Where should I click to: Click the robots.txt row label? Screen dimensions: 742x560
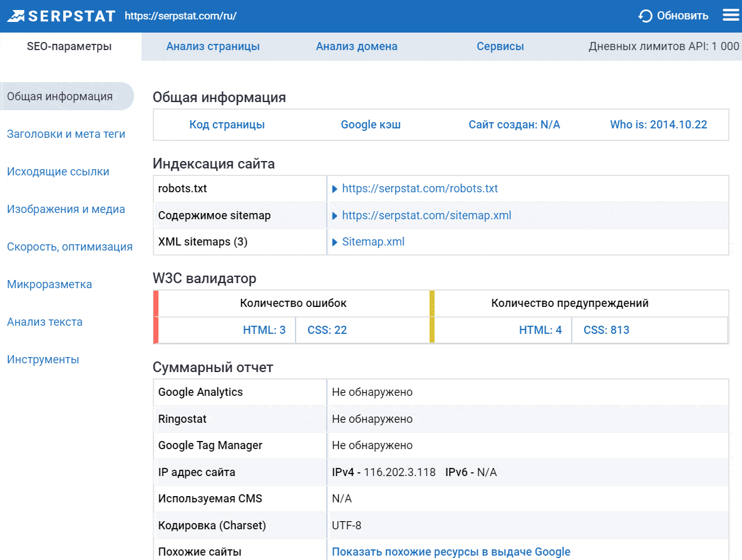coord(182,189)
